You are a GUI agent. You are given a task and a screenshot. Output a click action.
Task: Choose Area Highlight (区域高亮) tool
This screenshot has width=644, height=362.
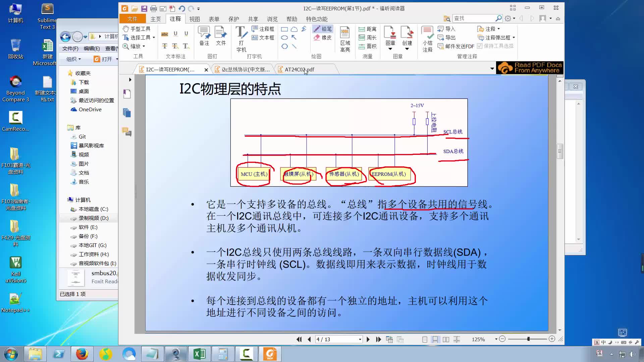(x=345, y=40)
